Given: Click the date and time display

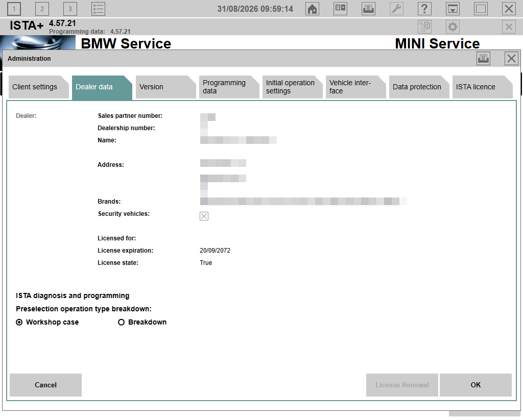Looking at the screenshot, I should tap(255, 9).
